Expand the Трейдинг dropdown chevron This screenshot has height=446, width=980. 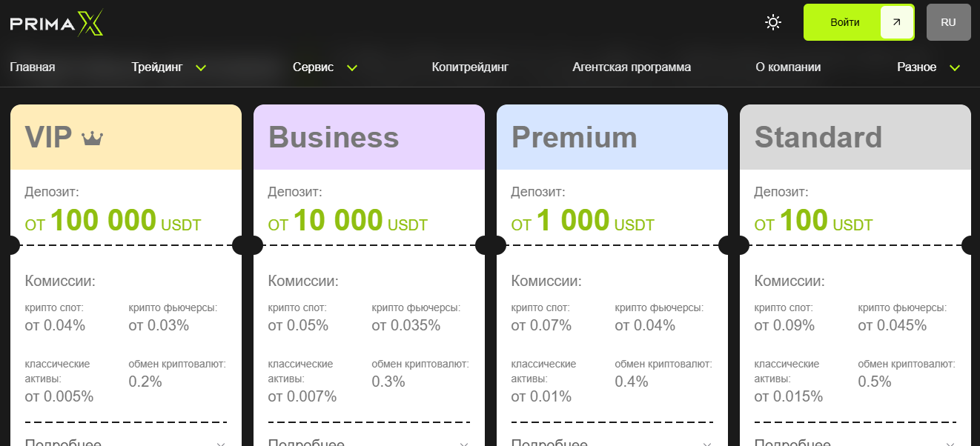(x=201, y=68)
